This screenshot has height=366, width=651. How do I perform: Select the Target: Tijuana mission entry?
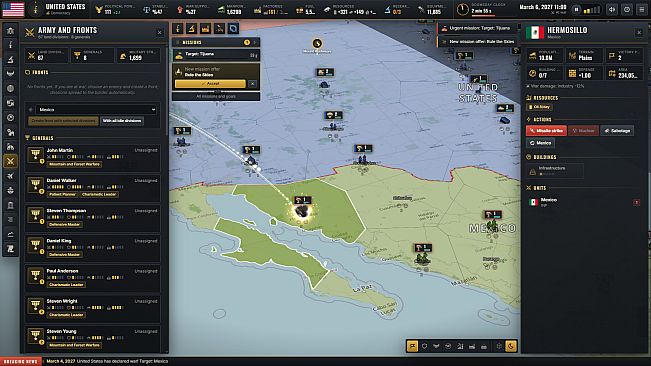tap(216, 54)
